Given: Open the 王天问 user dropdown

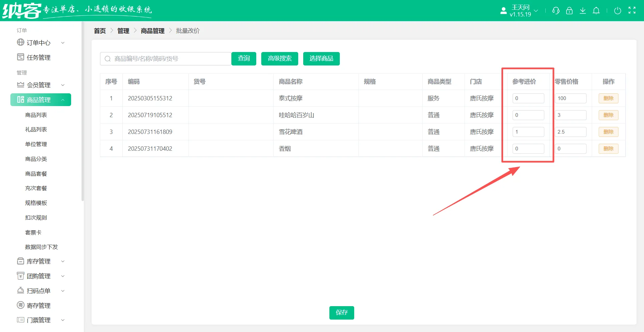Looking at the screenshot, I should coord(524,11).
